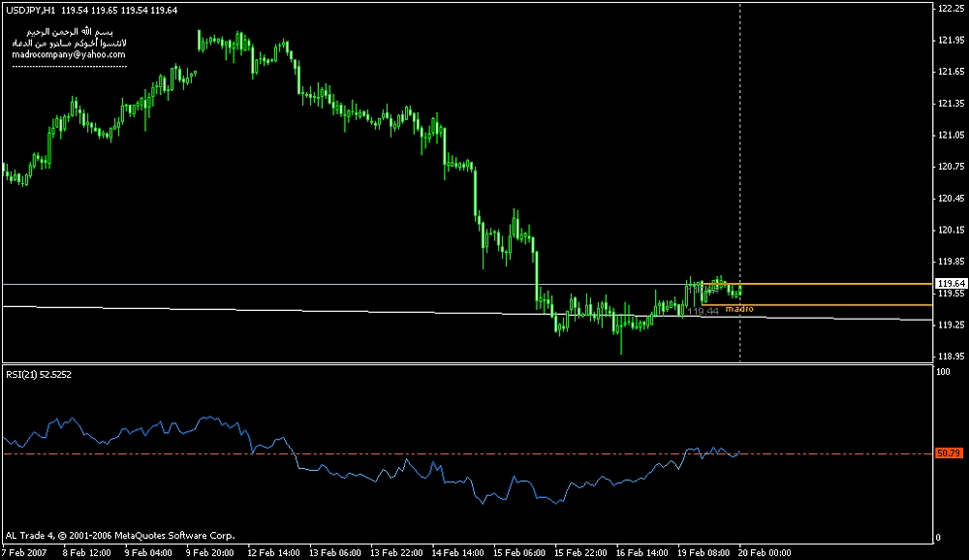969x560 pixels.
Task: Click the madrocompany@yahoo.com email label
Action: click(69, 54)
